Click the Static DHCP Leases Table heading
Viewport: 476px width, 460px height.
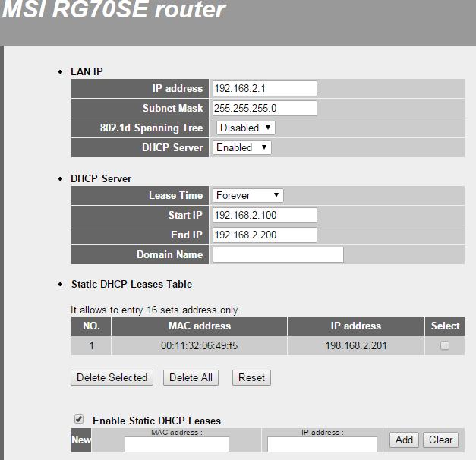click(x=132, y=284)
